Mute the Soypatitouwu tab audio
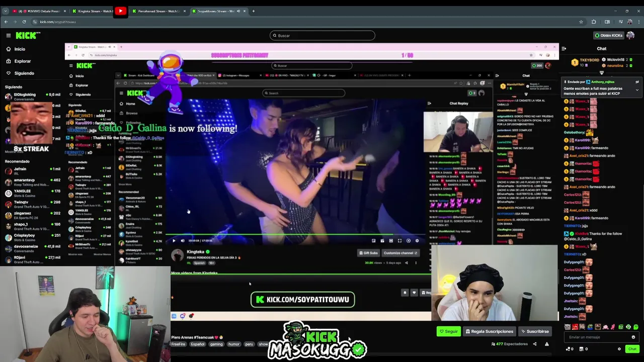This screenshot has width=644, height=362. click(x=238, y=11)
